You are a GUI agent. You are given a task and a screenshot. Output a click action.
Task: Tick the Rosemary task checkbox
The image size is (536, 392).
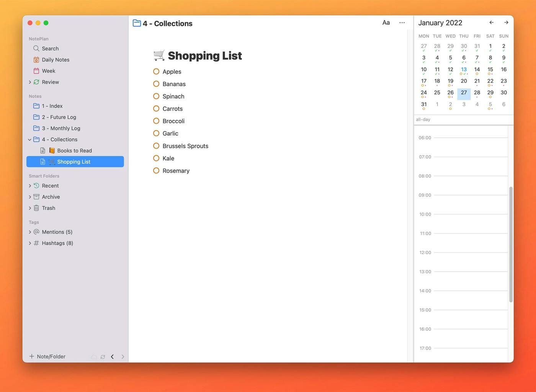point(156,171)
